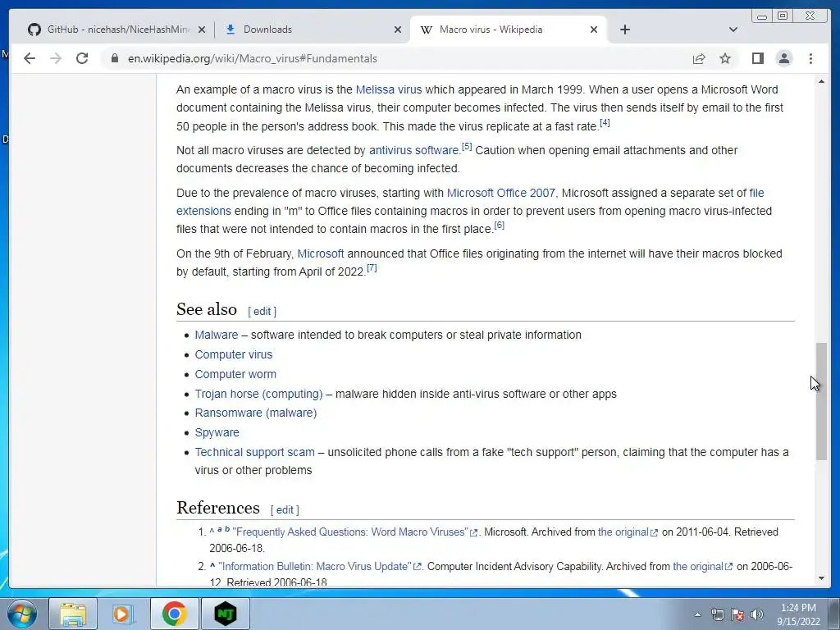Screen dimensions: 840x630
Task: Click the Microsoft link in February paragraph
Action: tap(321, 253)
